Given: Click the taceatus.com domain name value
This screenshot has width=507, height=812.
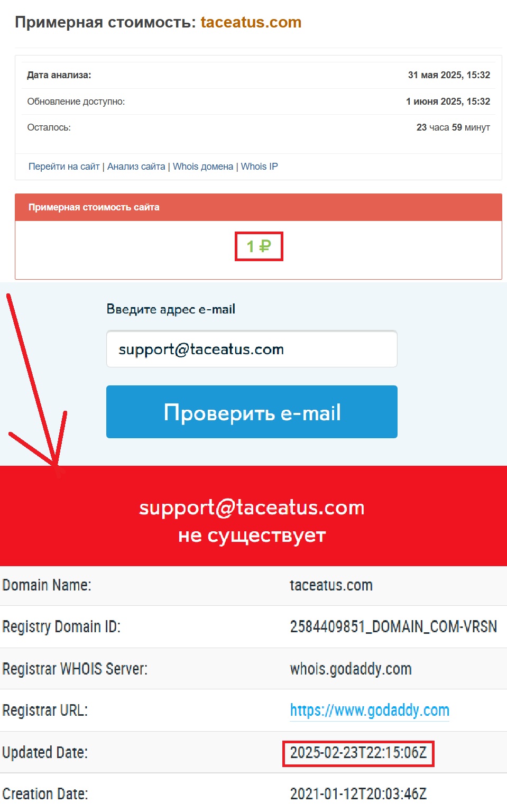Looking at the screenshot, I should coord(331,585).
